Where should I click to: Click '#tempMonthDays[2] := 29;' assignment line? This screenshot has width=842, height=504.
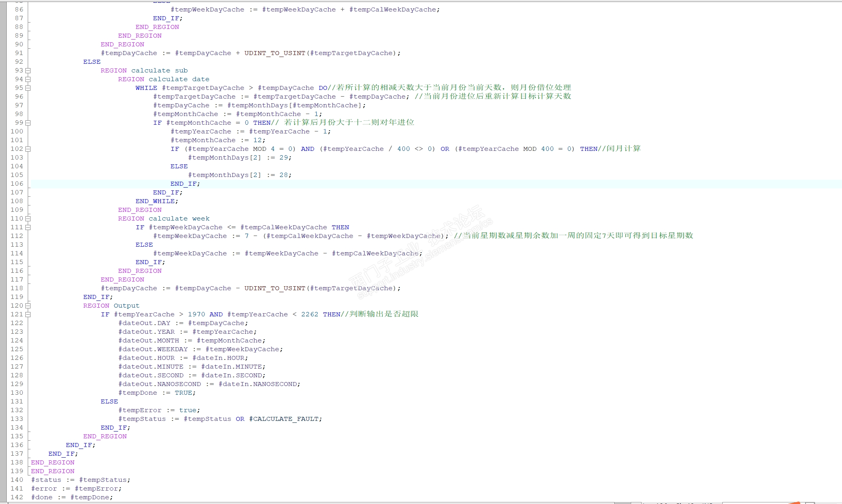coord(240,158)
